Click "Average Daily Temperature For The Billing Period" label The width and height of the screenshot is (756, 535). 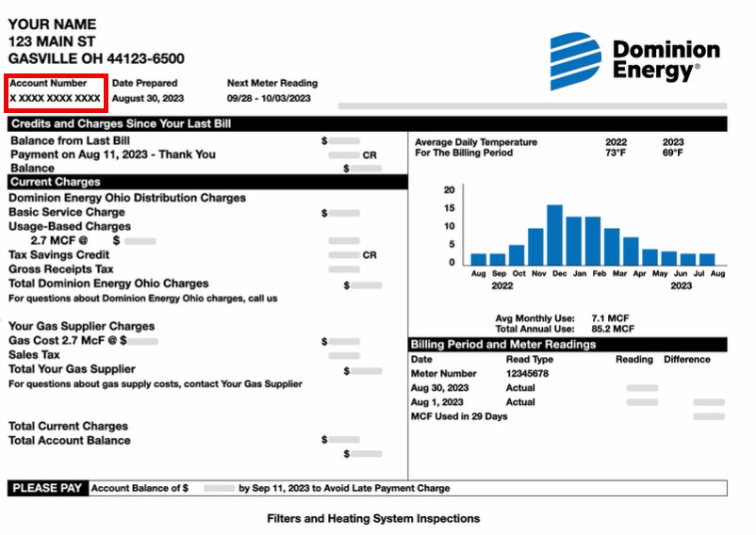(476, 147)
